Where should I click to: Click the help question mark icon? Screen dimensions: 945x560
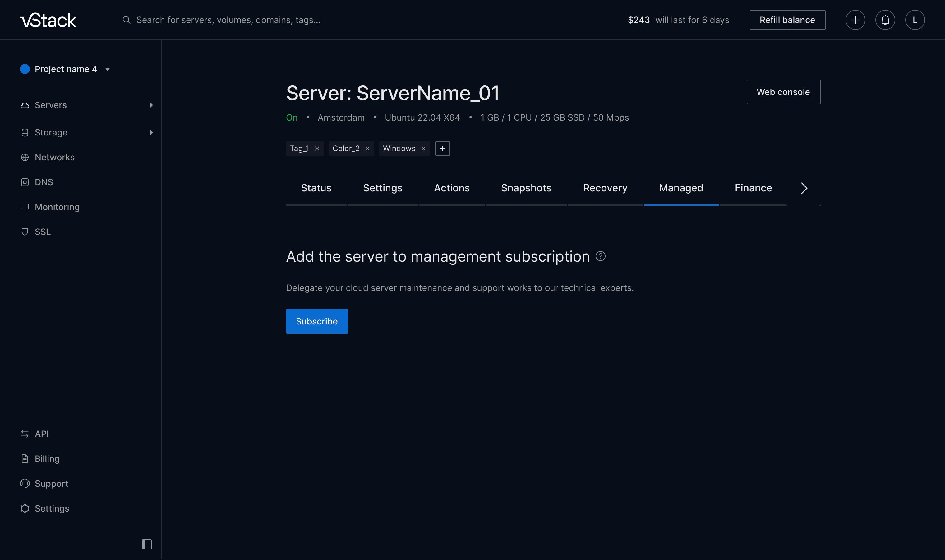click(601, 257)
